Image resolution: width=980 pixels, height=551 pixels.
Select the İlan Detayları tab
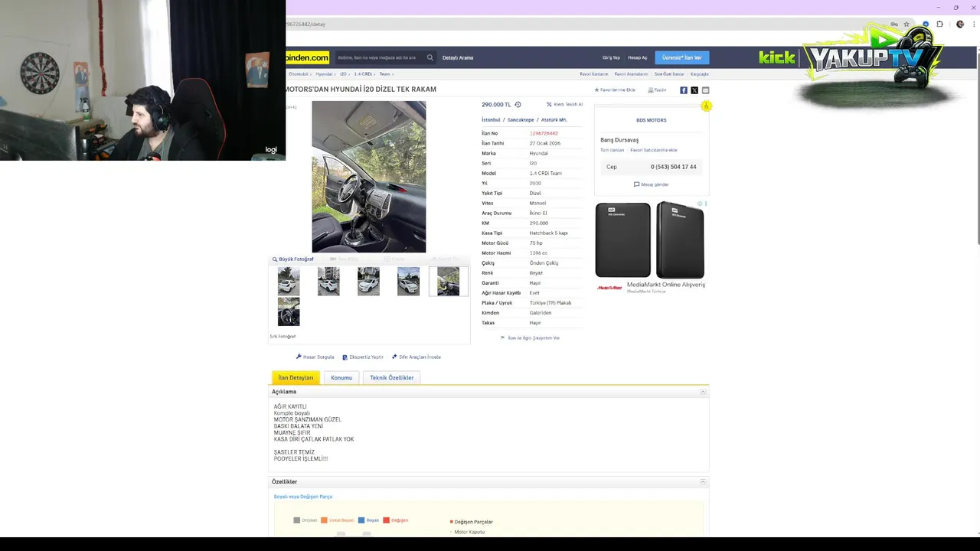tap(296, 378)
